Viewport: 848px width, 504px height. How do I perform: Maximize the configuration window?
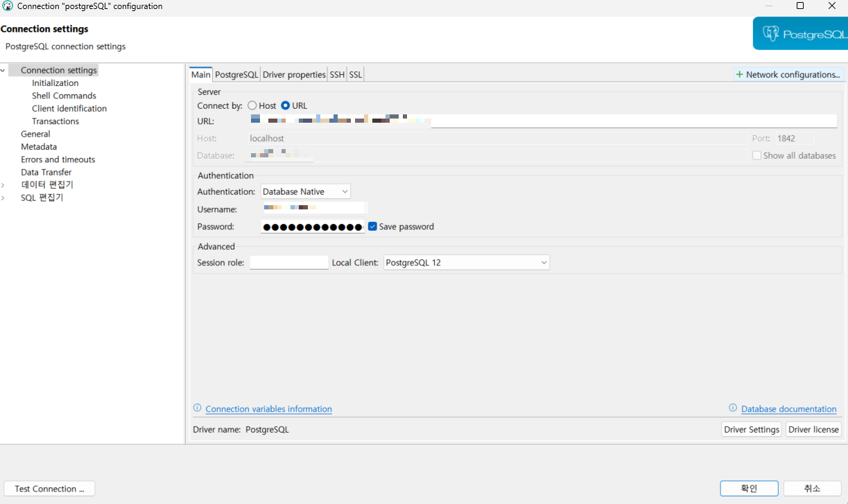800,6
